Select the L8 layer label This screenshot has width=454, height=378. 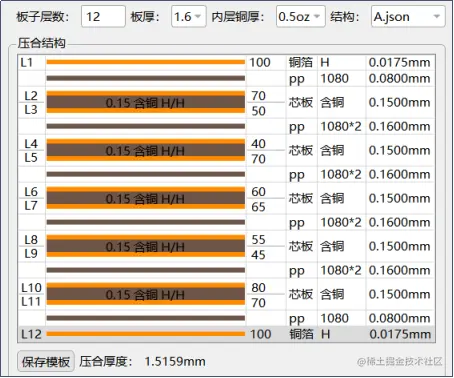(31, 240)
